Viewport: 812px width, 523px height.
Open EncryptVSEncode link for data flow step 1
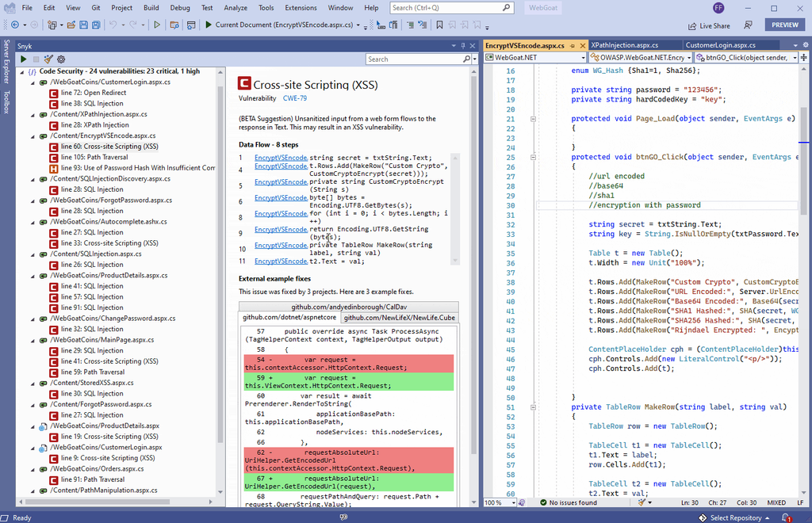pyautogui.click(x=281, y=158)
